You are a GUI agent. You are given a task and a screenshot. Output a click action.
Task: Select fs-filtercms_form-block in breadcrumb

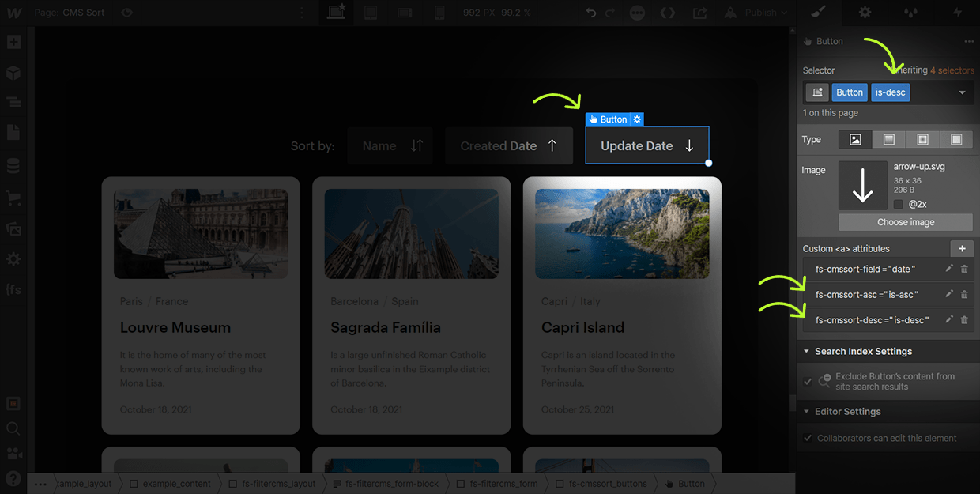(386, 484)
